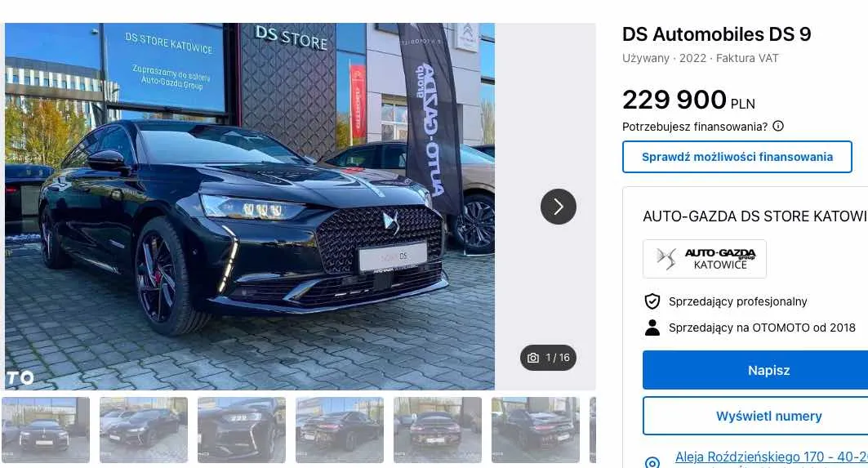Open Aleja Roździeńskiego 170 address link

point(771,457)
